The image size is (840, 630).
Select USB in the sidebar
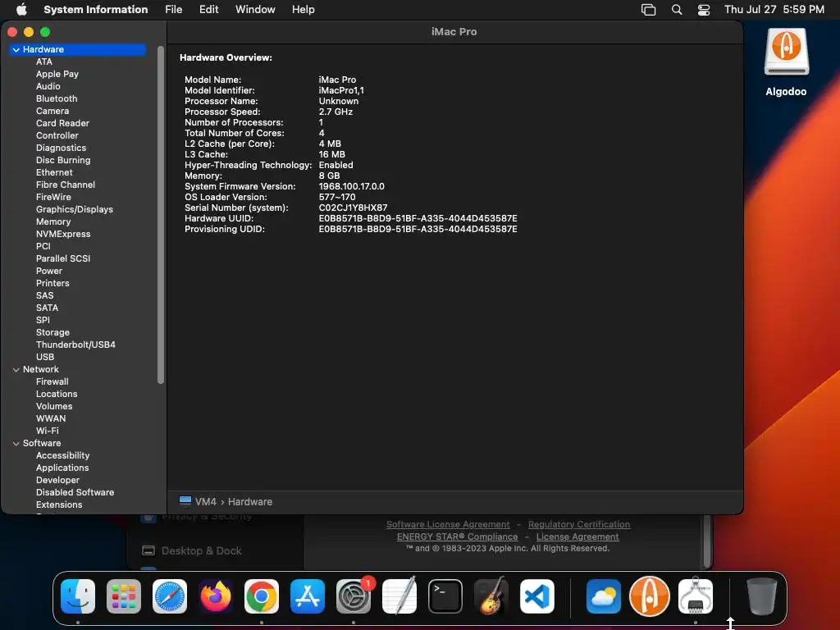[45, 358]
